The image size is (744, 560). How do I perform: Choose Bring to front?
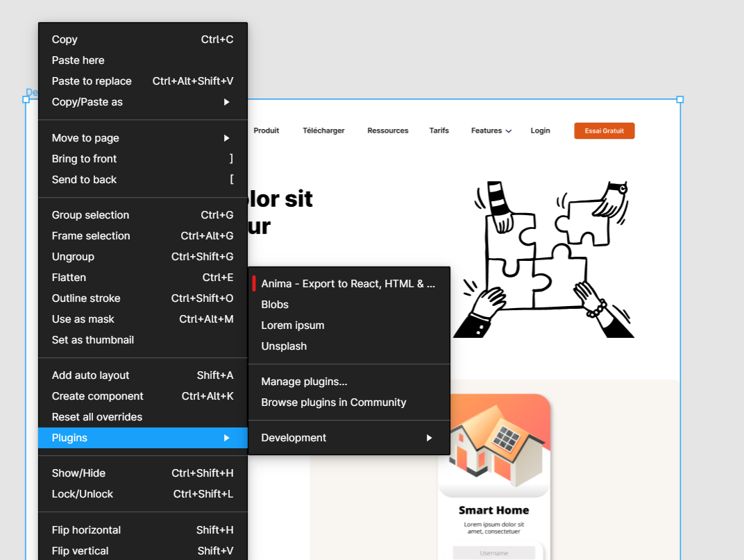(x=143, y=159)
